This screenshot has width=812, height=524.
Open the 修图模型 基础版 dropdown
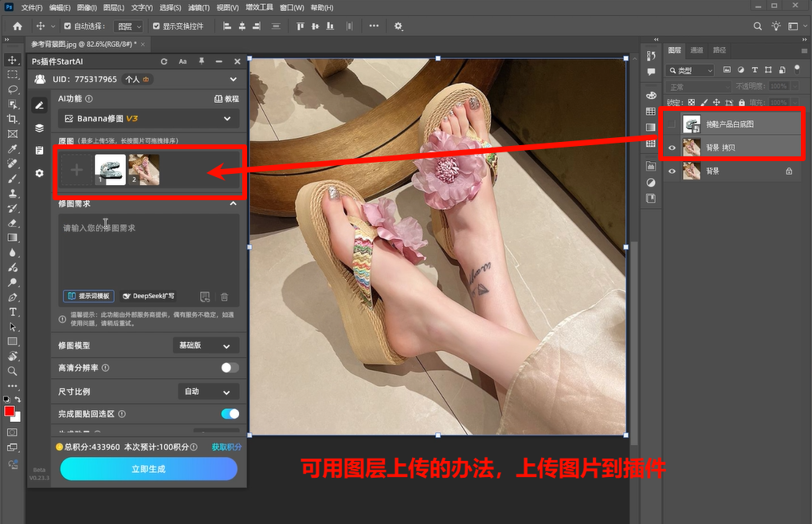[x=207, y=345]
